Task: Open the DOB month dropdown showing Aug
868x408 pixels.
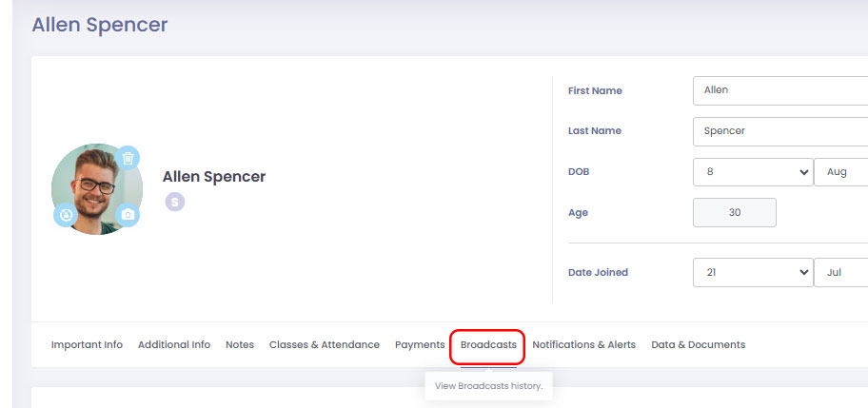Action: point(841,172)
